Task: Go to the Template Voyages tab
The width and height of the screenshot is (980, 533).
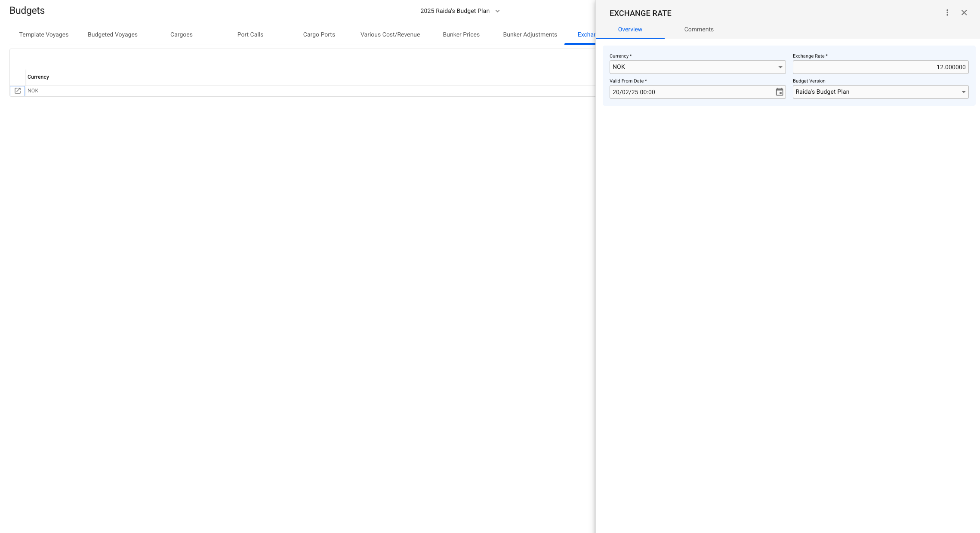Action: [x=44, y=35]
